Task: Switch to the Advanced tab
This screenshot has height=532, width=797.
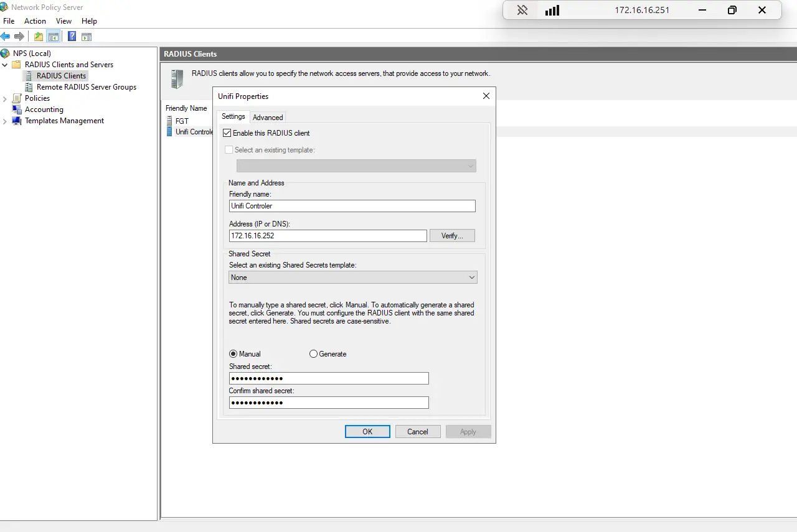Action: pos(268,118)
